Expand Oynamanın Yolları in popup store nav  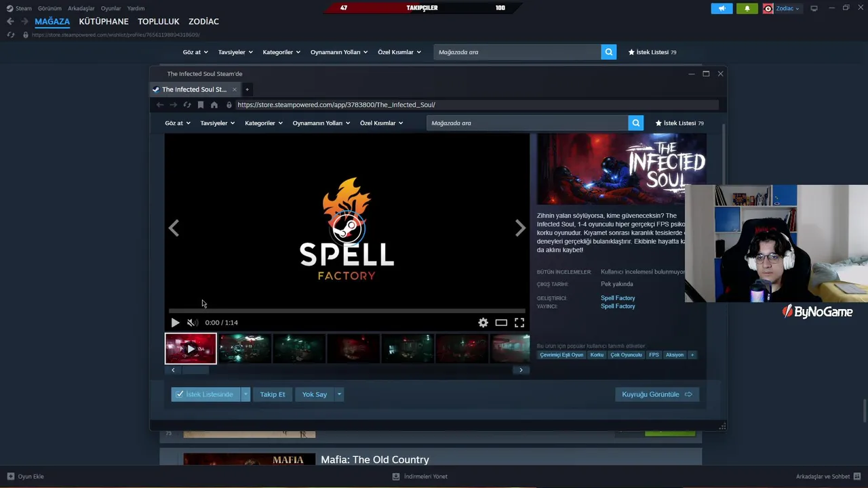(x=321, y=123)
